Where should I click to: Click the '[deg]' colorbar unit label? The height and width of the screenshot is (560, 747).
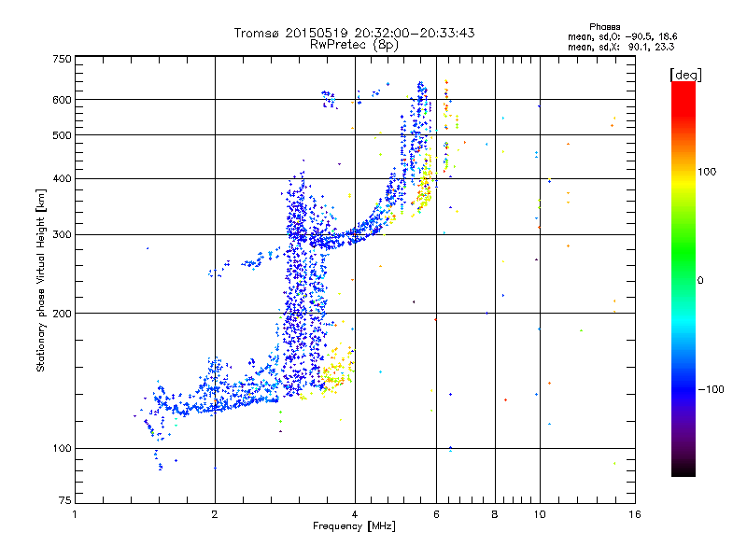coord(685,75)
